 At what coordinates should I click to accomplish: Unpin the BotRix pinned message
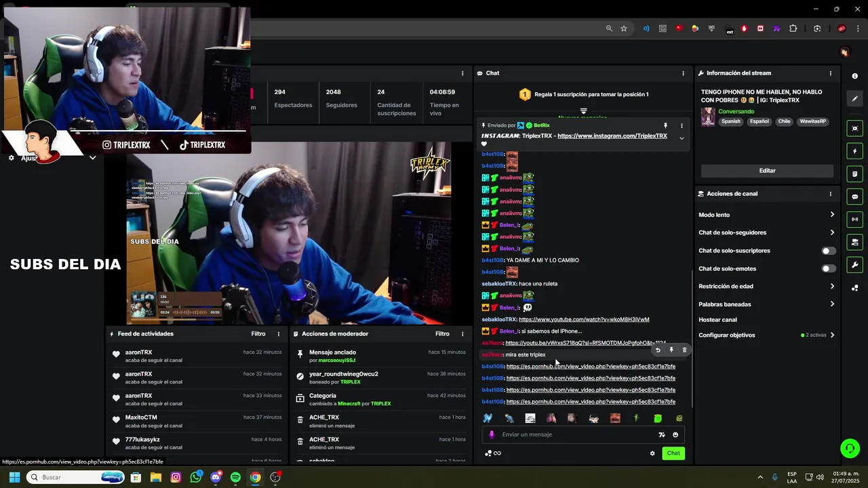coord(665,125)
